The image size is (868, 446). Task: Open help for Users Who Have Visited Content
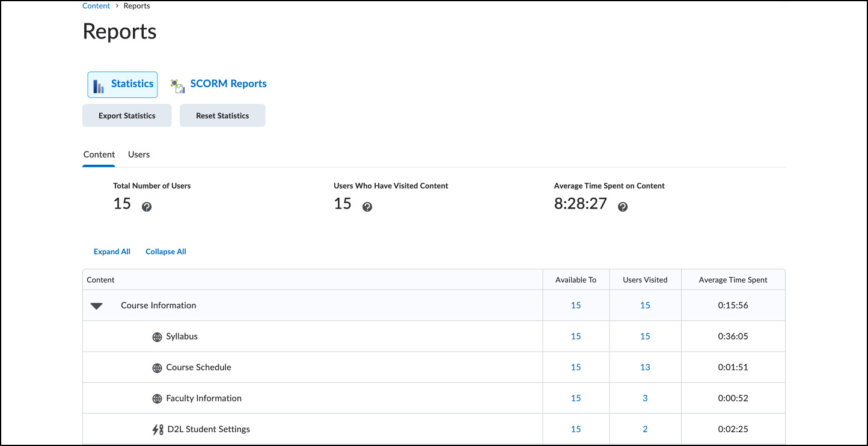coord(367,207)
